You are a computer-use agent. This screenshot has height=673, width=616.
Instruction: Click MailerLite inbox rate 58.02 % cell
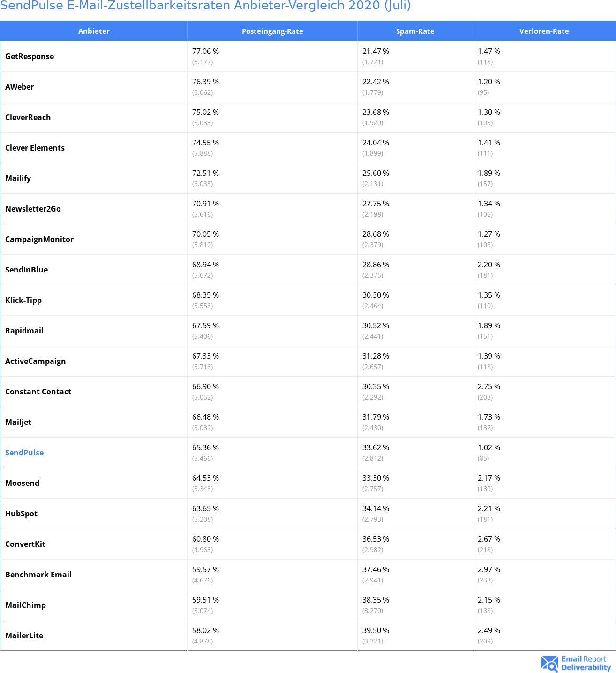point(205,630)
